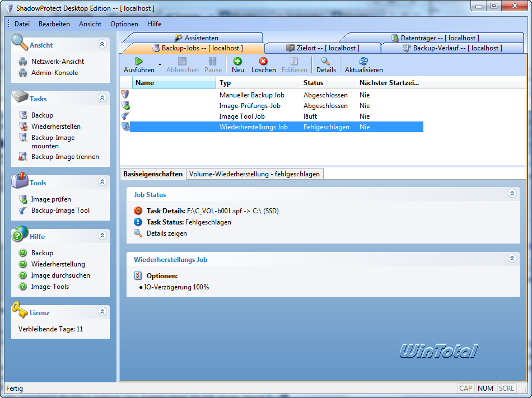This screenshot has height=398, width=532.
Task: Open the Optionen menu
Action: coord(124,24)
